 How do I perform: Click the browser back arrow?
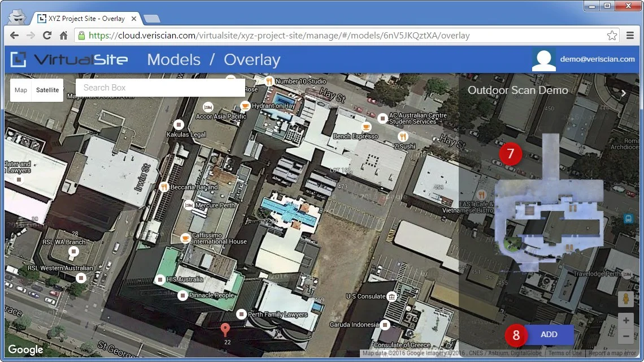click(14, 36)
